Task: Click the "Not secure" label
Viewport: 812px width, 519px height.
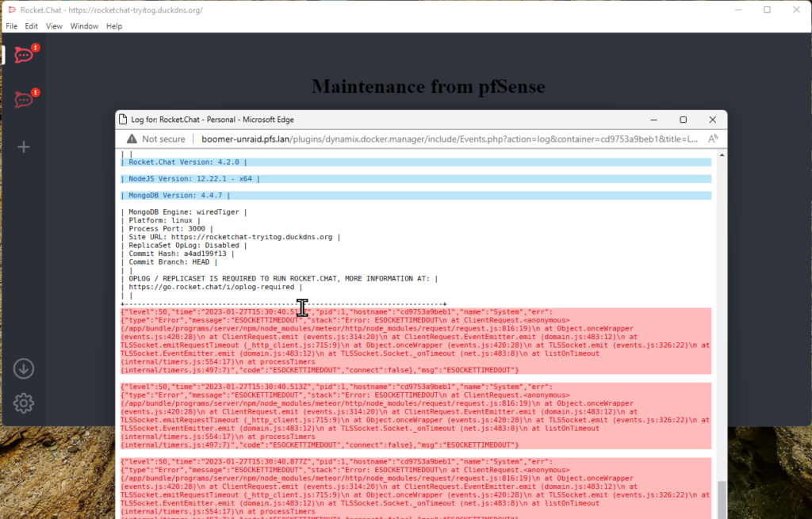Action: pyautogui.click(x=163, y=139)
